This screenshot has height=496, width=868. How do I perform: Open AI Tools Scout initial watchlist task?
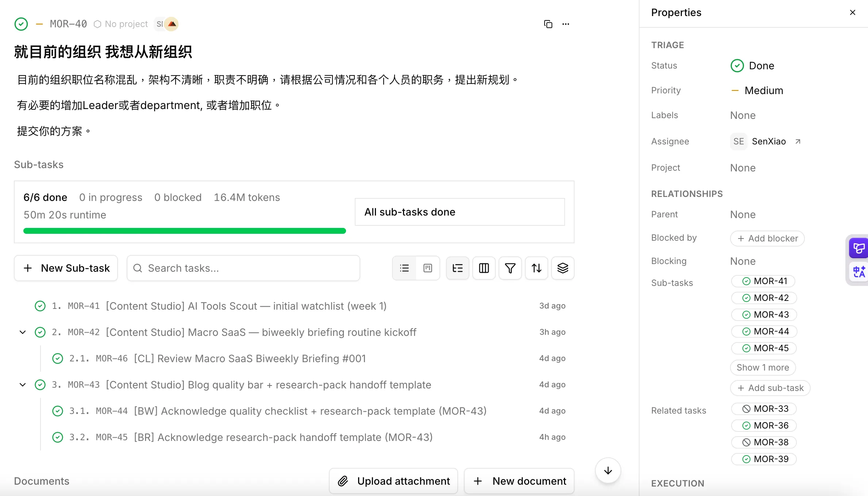[x=246, y=306]
